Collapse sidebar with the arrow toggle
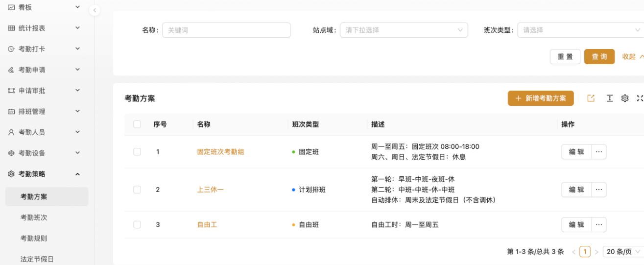 point(95,10)
